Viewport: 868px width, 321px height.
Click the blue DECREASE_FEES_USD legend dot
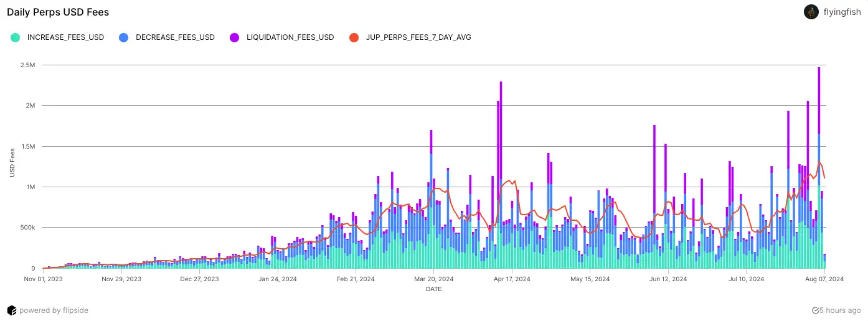[x=123, y=37]
